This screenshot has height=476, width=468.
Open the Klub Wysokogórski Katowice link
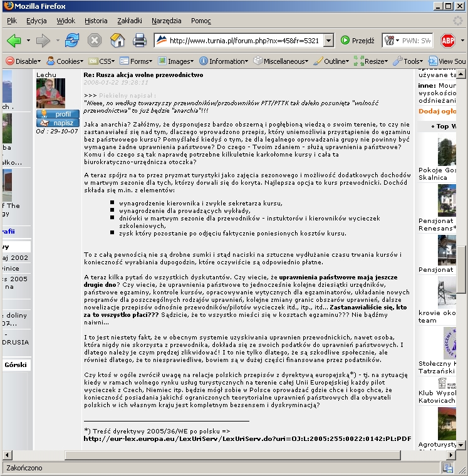[437, 396]
